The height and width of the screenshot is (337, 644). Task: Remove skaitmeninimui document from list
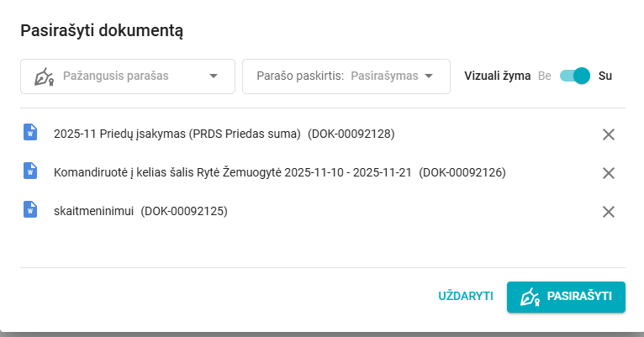pos(609,212)
